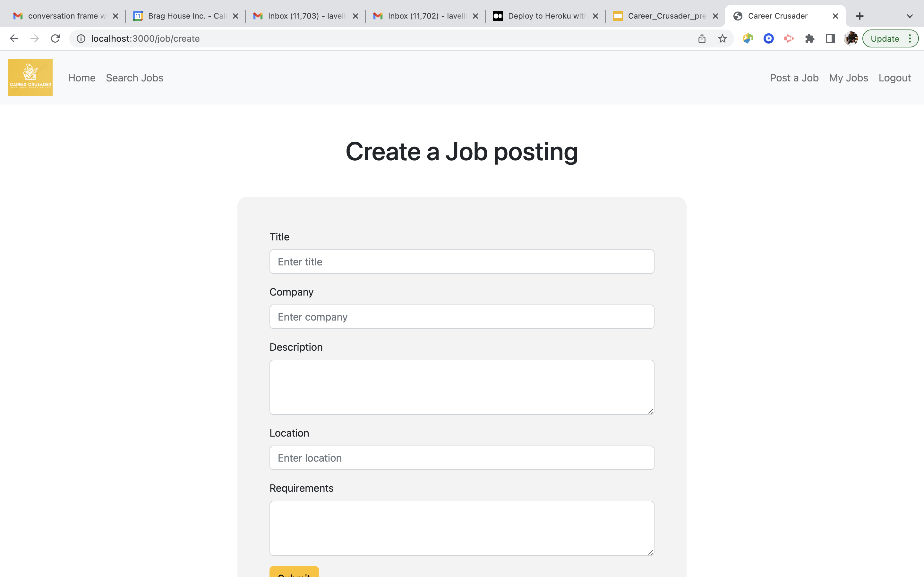This screenshot has height=577, width=924.
Task: Open the share menu via the share icon
Action: click(x=701, y=38)
